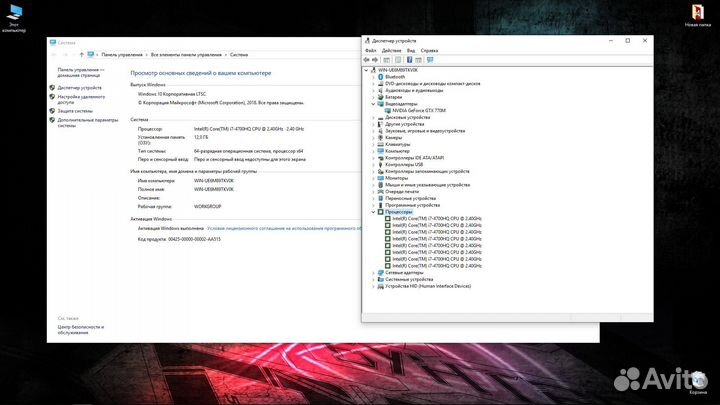Screen dimensions: 720x405
Task: Open Дополнительные параметры системы link
Action: click(x=88, y=123)
